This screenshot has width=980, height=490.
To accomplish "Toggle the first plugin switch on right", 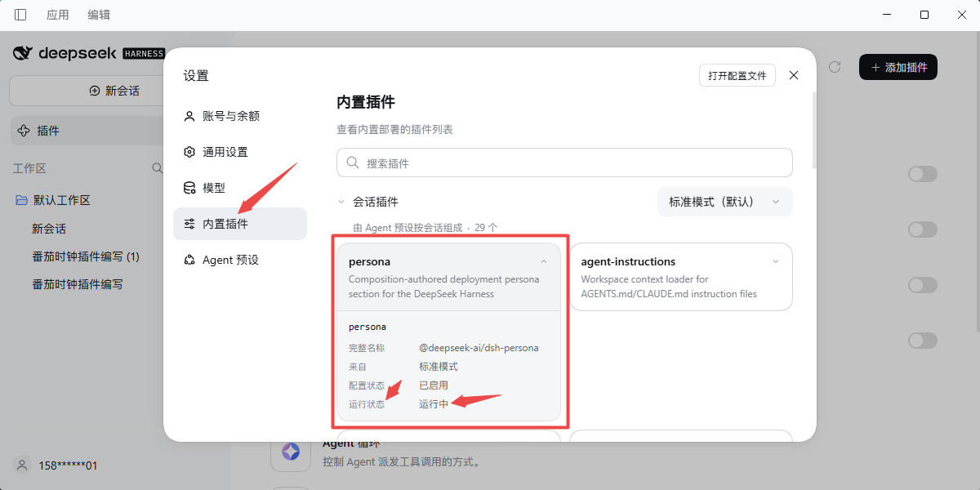I will (923, 174).
